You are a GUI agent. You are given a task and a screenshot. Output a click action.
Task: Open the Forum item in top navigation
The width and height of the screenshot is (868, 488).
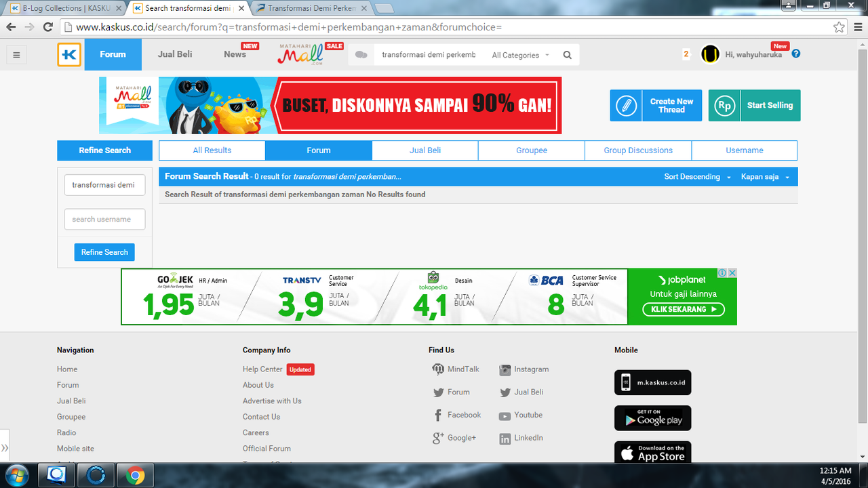point(113,54)
